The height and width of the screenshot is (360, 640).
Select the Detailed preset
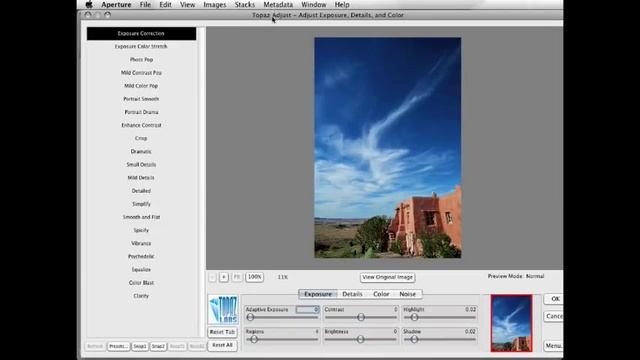pos(141,191)
